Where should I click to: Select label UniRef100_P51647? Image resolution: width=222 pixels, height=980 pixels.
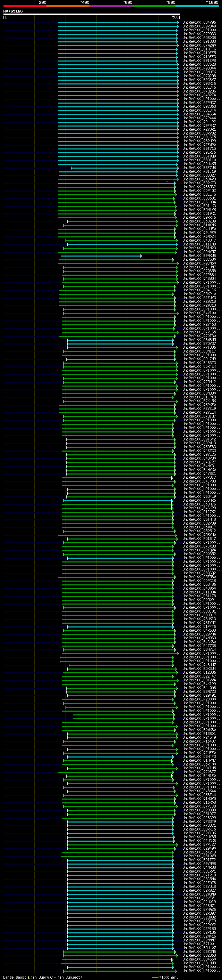tap(199, 539)
